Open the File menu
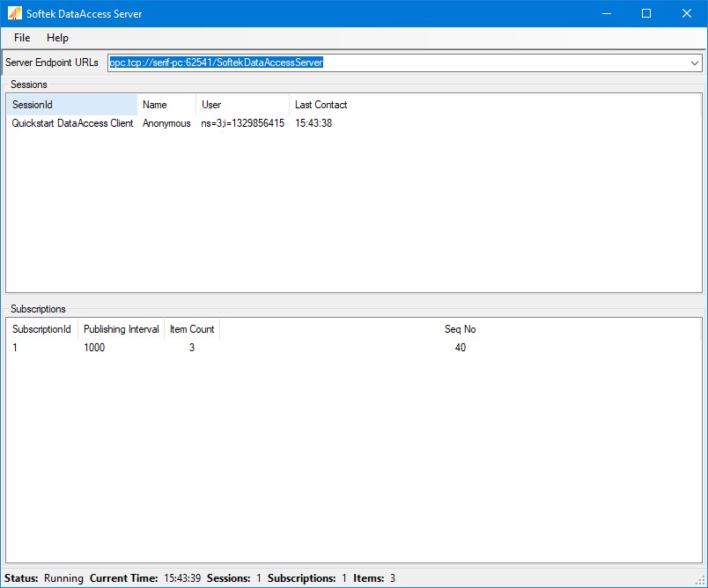This screenshot has height=588, width=708. [22, 38]
